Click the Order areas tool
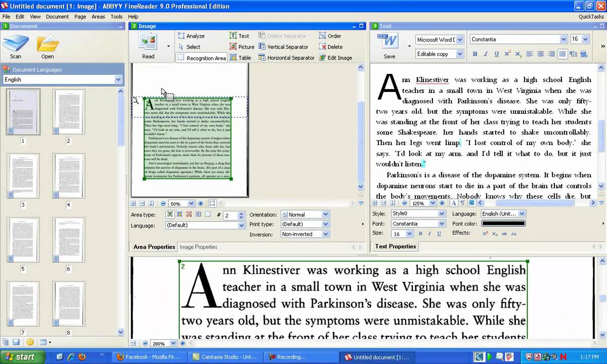Screen dimensions: 607x364 coord(330,36)
